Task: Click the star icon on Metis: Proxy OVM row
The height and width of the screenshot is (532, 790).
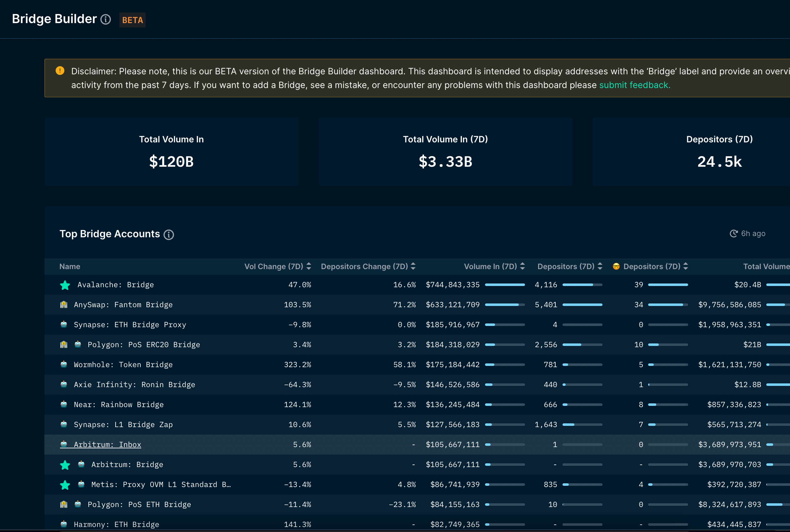Action: (x=65, y=485)
